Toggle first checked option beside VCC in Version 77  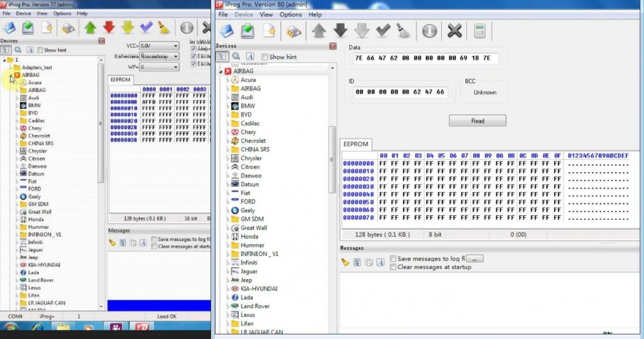pyautogui.click(x=193, y=49)
